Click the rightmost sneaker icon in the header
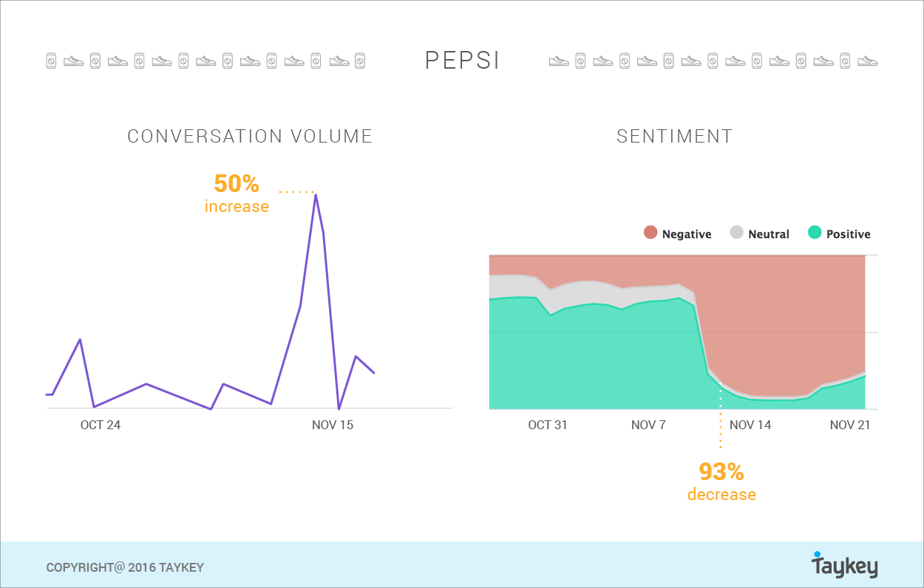Image resolution: width=924 pixels, height=588 pixels. pyautogui.click(x=868, y=61)
